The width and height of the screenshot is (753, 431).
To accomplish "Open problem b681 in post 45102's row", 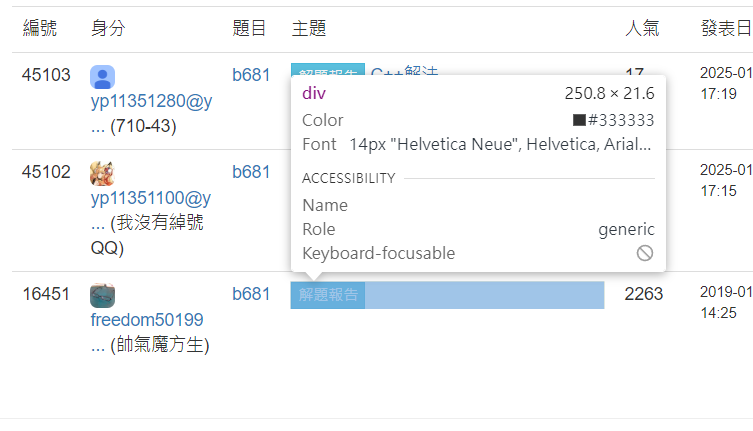I will click(x=251, y=172).
